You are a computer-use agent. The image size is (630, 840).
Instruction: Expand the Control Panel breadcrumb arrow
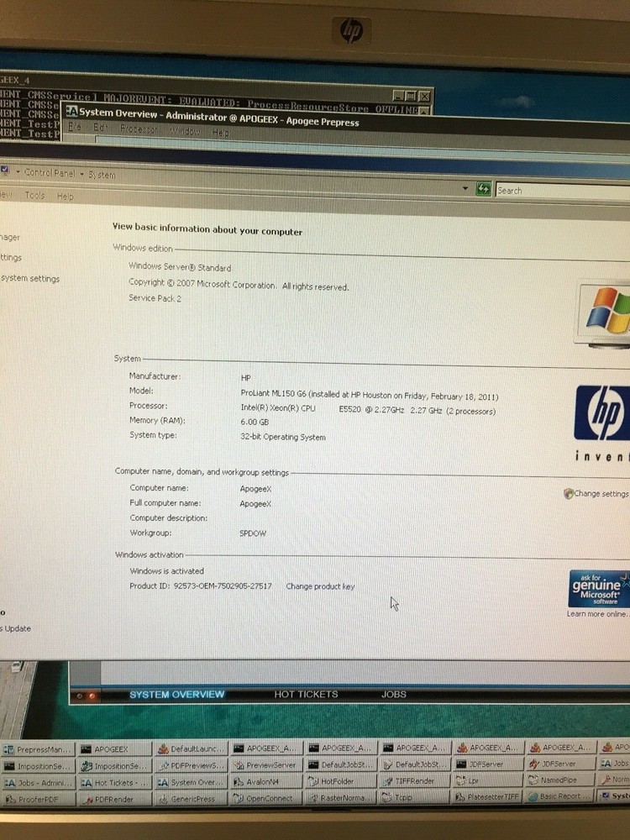tap(81, 174)
